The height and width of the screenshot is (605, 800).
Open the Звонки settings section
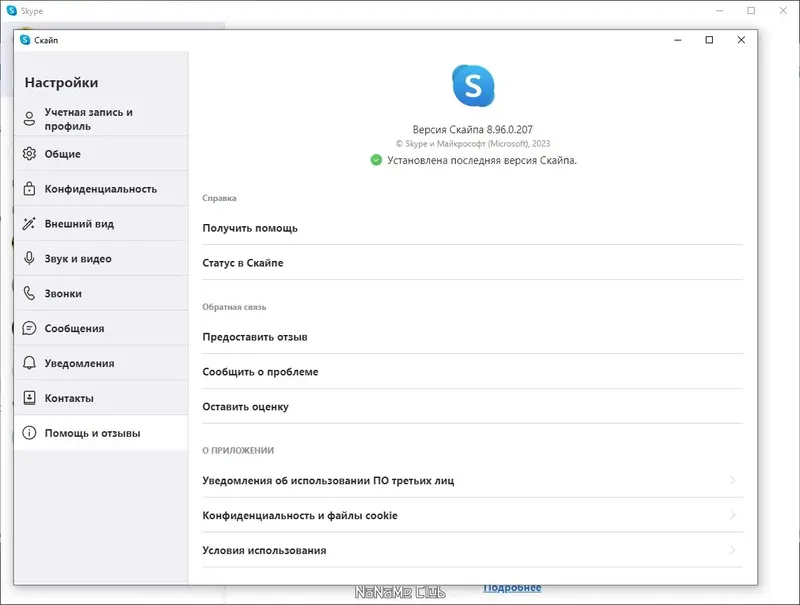coord(101,293)
